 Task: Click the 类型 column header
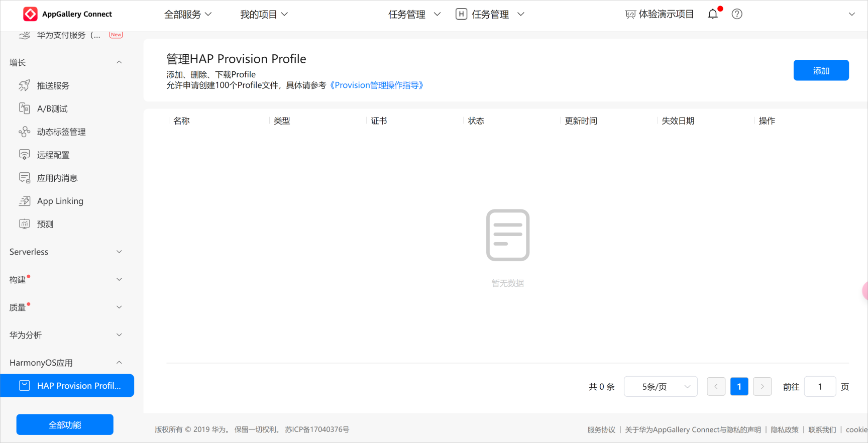[282, 121]
